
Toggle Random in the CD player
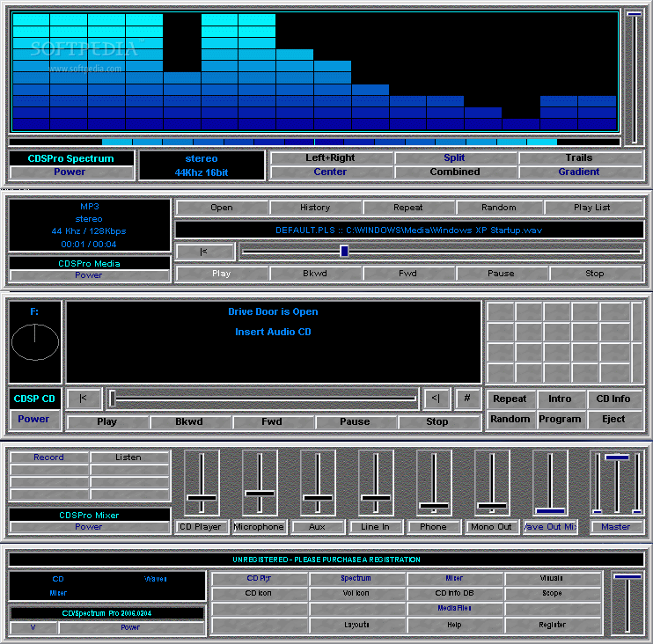(510, 419)
